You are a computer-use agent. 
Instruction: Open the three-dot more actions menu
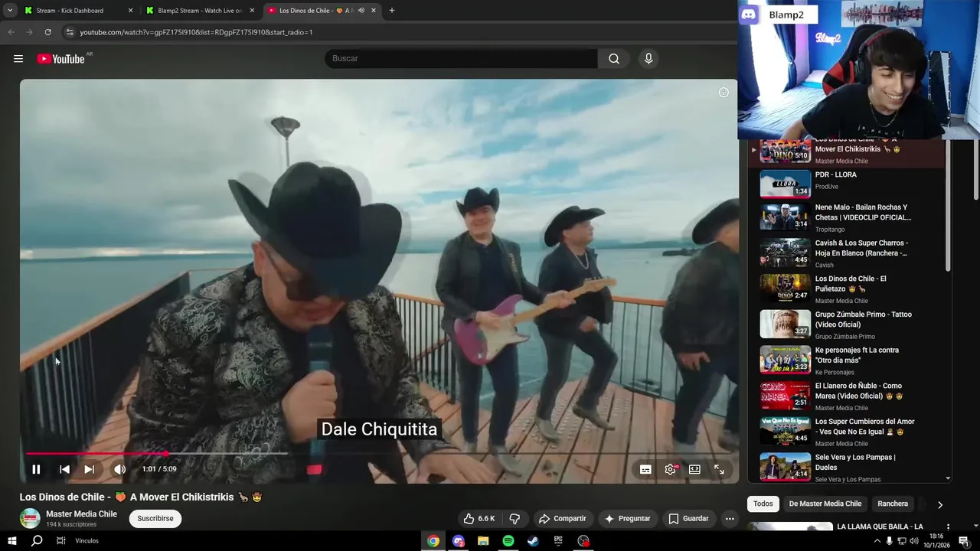pos(730,518)
